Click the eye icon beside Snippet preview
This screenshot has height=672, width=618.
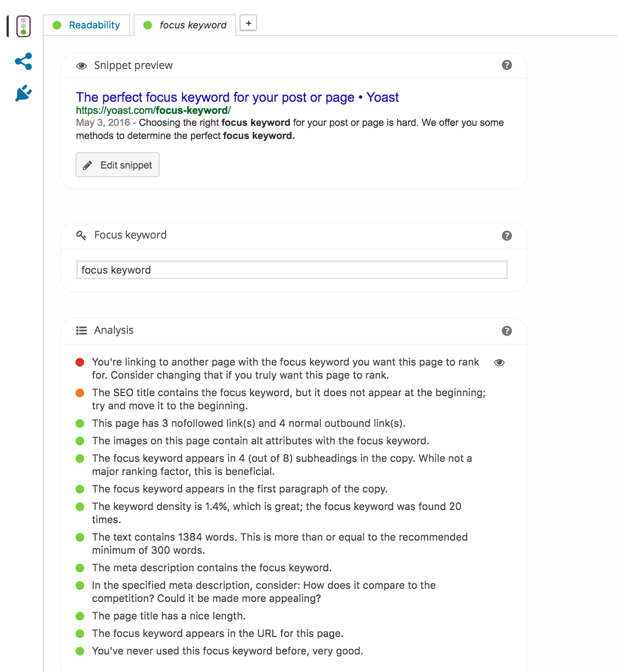tap(81, 65)
